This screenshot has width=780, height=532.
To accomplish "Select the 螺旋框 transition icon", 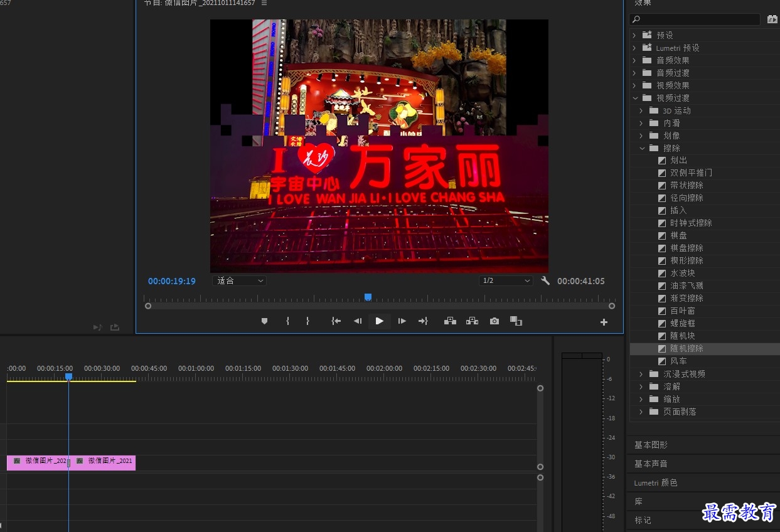I will tap(662, 324).
